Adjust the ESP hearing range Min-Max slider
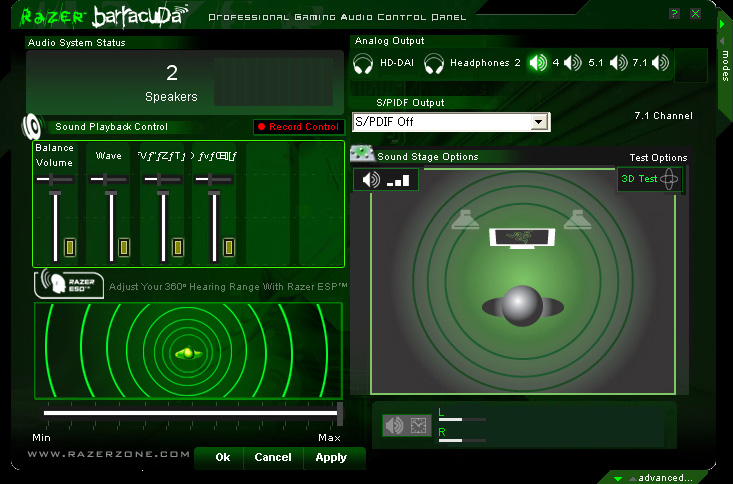733x484 pixels. [x=192, y=413]
